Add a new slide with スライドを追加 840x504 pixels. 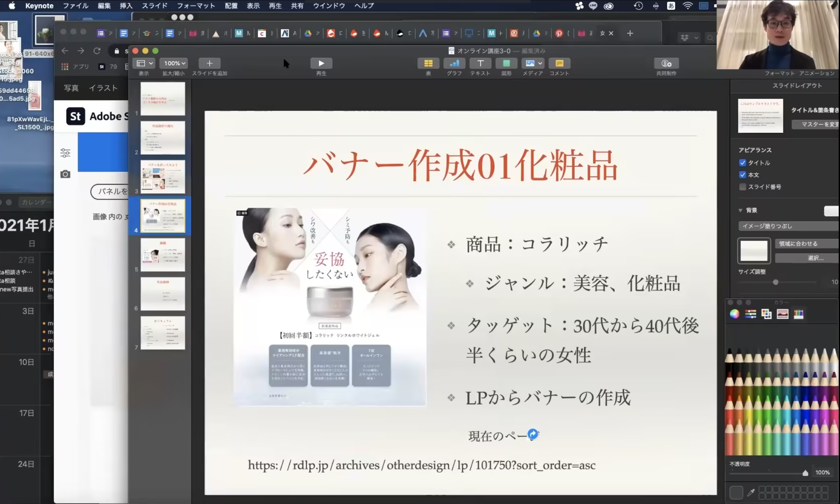click(x=209, y=63)
